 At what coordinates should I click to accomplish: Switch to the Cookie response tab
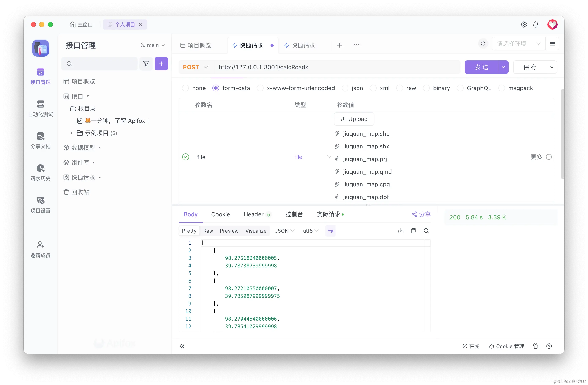coord(220,214)
